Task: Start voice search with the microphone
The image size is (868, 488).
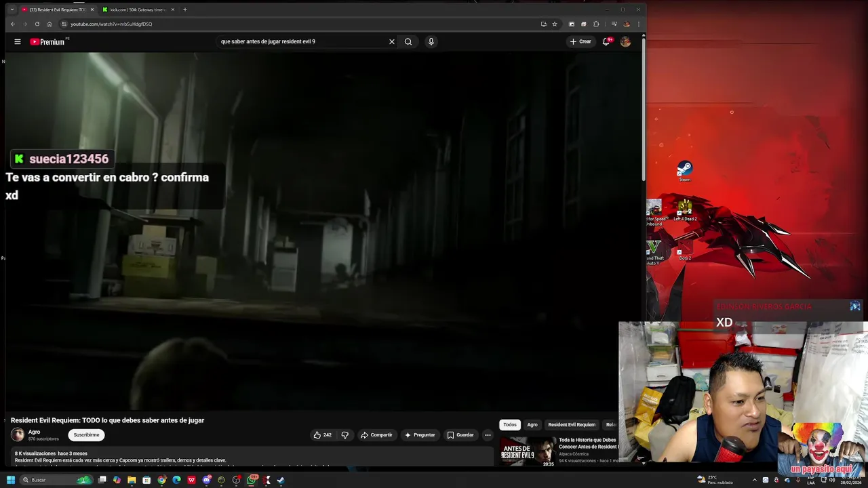Action: 431,41
